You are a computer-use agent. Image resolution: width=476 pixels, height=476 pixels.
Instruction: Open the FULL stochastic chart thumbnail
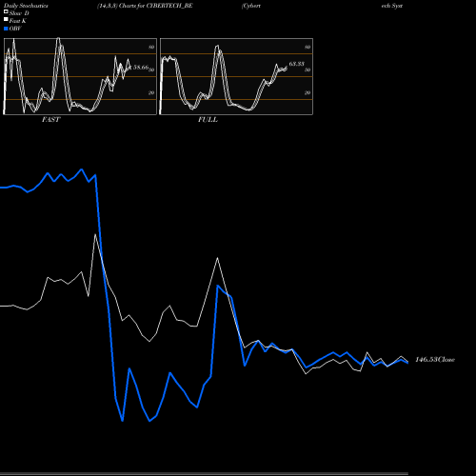[236, 76]
